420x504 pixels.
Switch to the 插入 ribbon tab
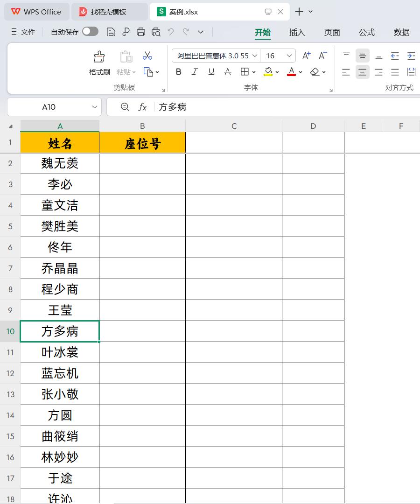tap(297, 32)
